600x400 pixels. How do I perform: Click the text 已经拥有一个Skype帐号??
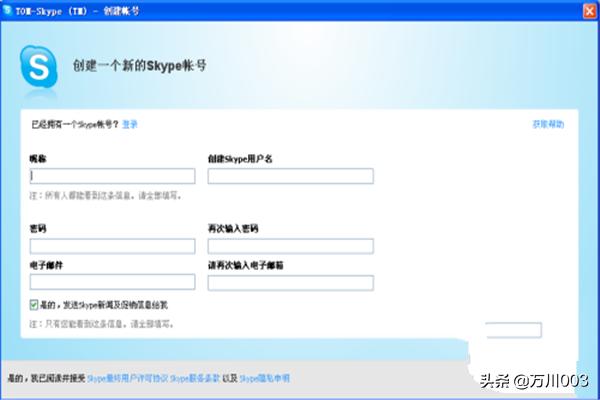(x=75, y=124)
